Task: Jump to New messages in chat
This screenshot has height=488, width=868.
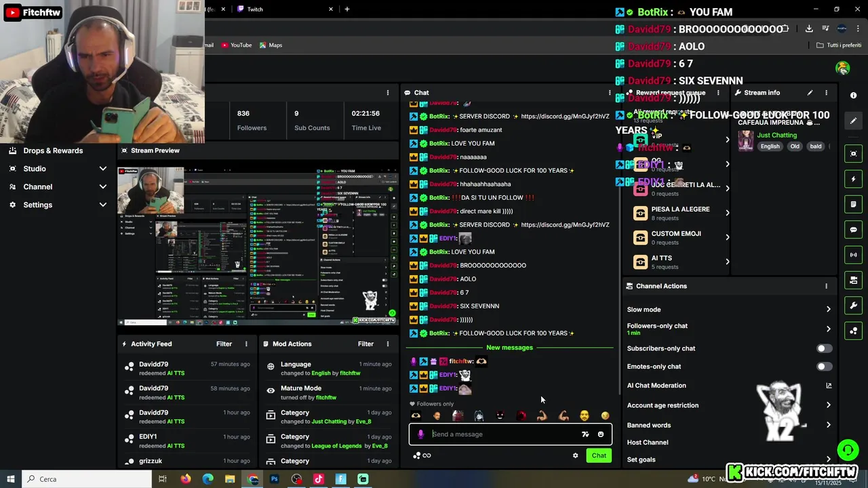Action: (x=509, y=348)
